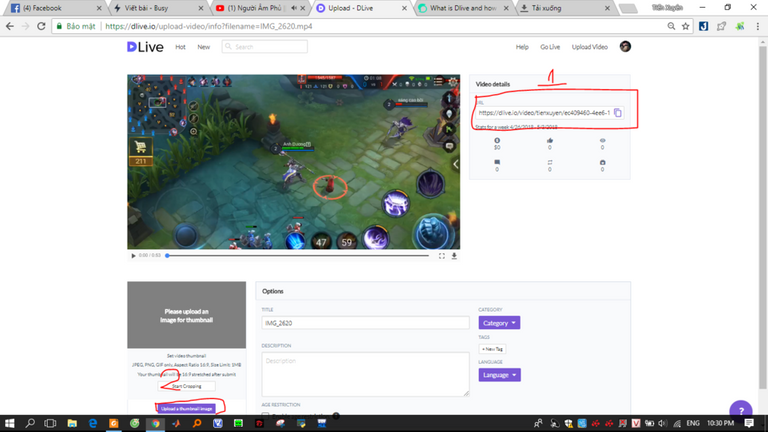Open the user profile avatar

click(x=625, y=47)
